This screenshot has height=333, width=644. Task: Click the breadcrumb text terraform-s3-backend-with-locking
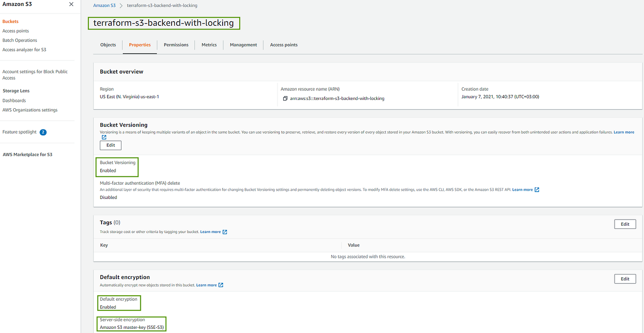[163, 6]
